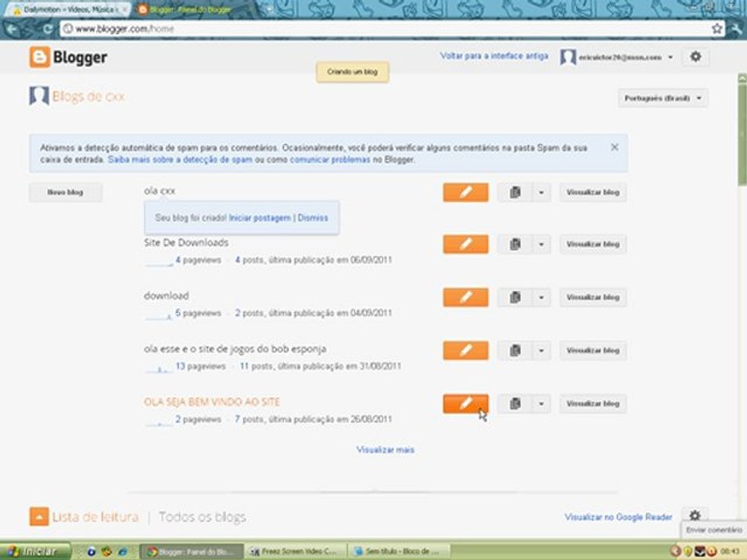Open 'Saiba mais sobre a detecção de spam'

[x=180, y=159]
